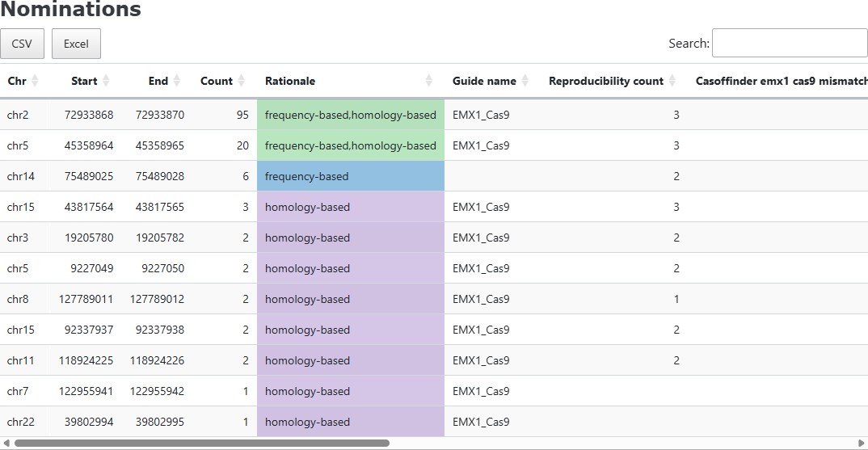Screen dimensions: 868x450
Task: Select end value 75489028
Action: (160, 177)
